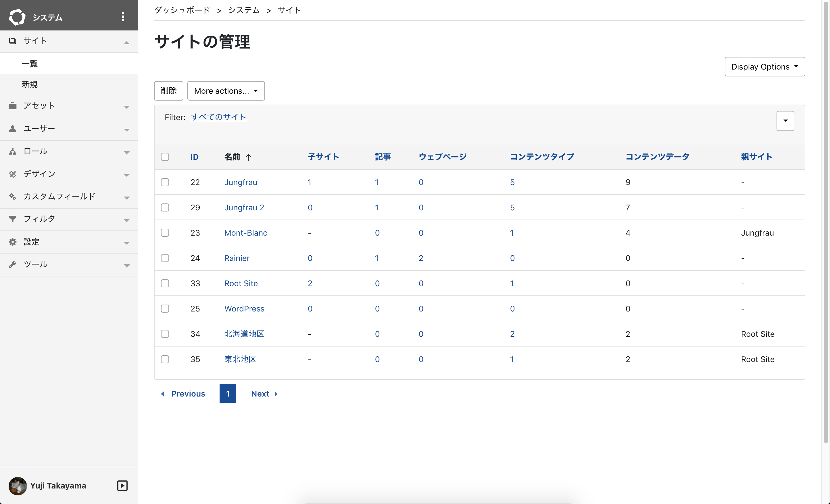Image resolution: width=830 pixels, height=504 pixels.
Task: Expand the filter dropdown arrow
Action: click(785, 121)
